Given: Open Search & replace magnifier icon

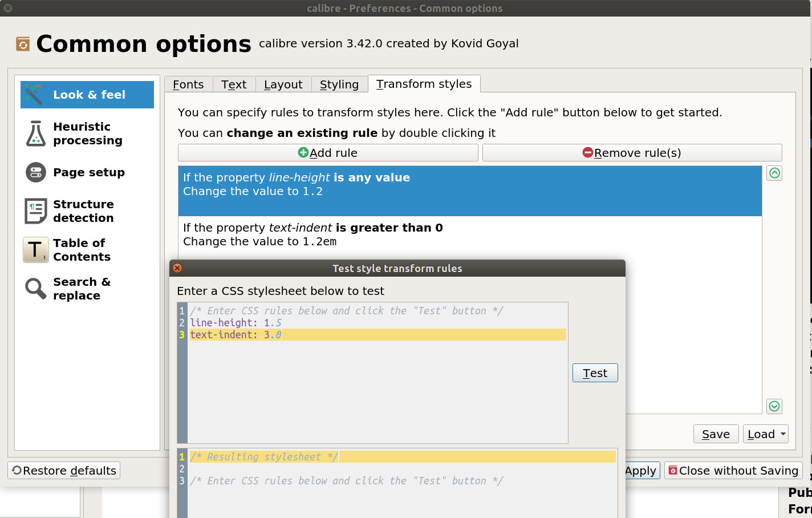Looking at the screenshot, I should (x=36, y=289).
